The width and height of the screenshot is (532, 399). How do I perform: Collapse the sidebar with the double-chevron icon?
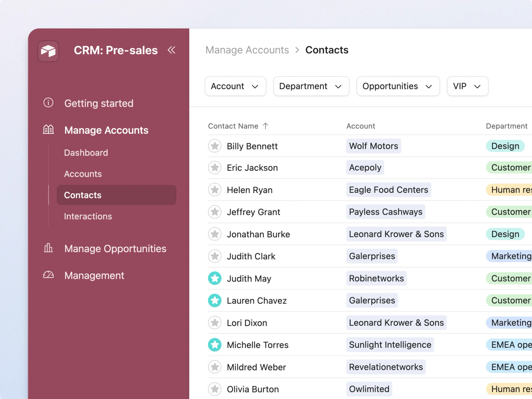(x=171, y=50)
